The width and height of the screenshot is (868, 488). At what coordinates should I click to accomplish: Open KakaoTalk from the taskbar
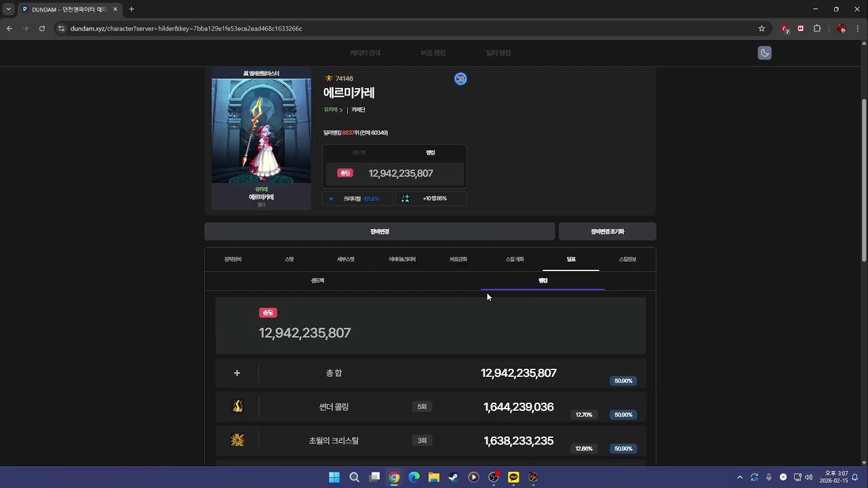pos(513,477)
